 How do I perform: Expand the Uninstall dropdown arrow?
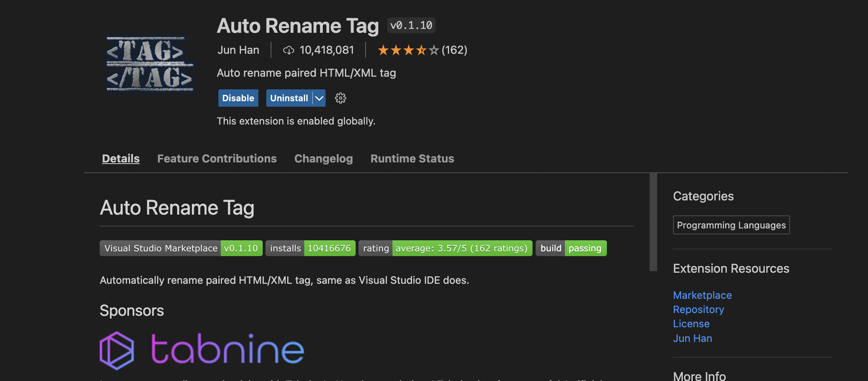[319, 98]
